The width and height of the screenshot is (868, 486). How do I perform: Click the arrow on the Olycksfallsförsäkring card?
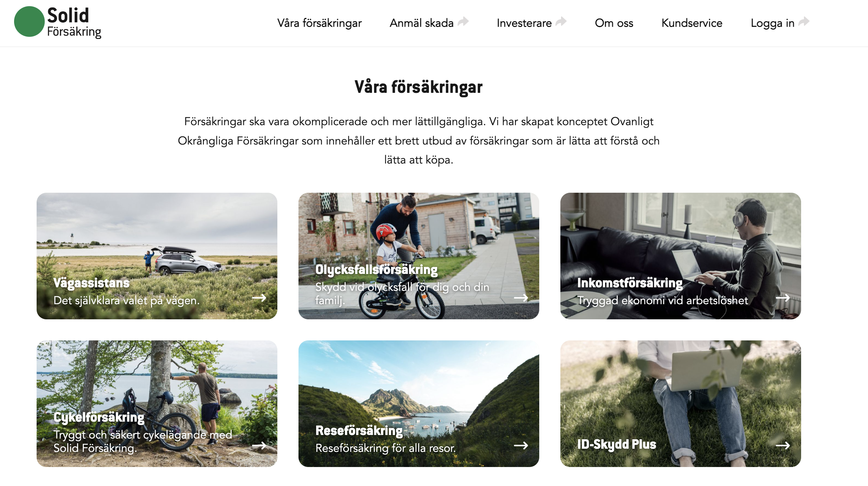[521, 298]
